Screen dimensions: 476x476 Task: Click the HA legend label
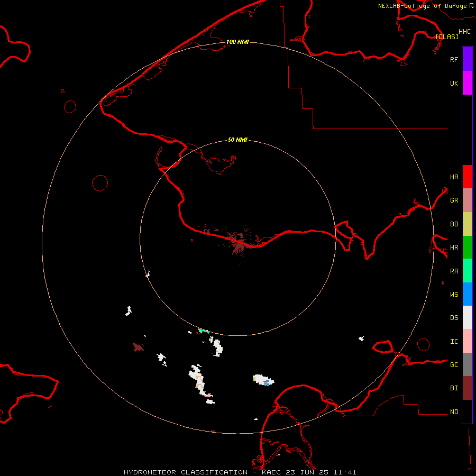click(454, 177)
